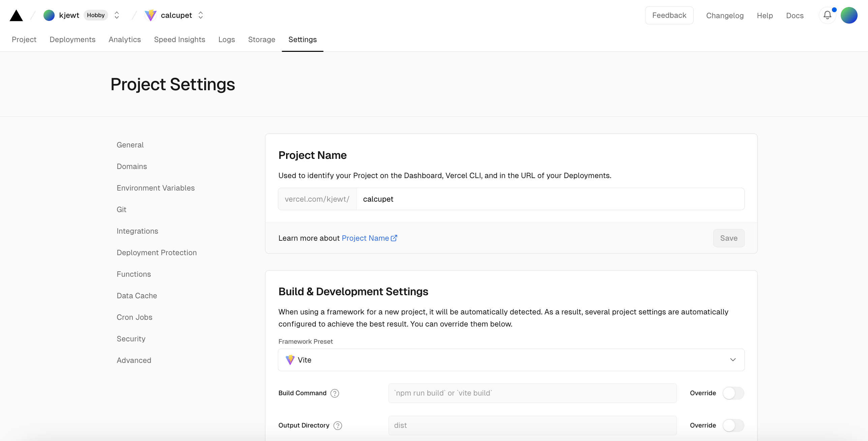Viewport: 868px width, 441px height.
Task: Open the Security settings section
Action: click(x=131, y=339)
